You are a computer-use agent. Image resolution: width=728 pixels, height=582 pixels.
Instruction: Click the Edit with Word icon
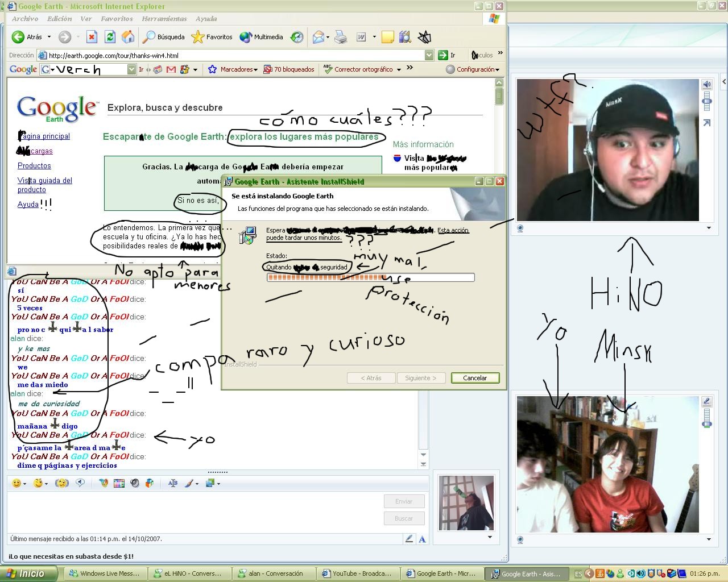361,38
